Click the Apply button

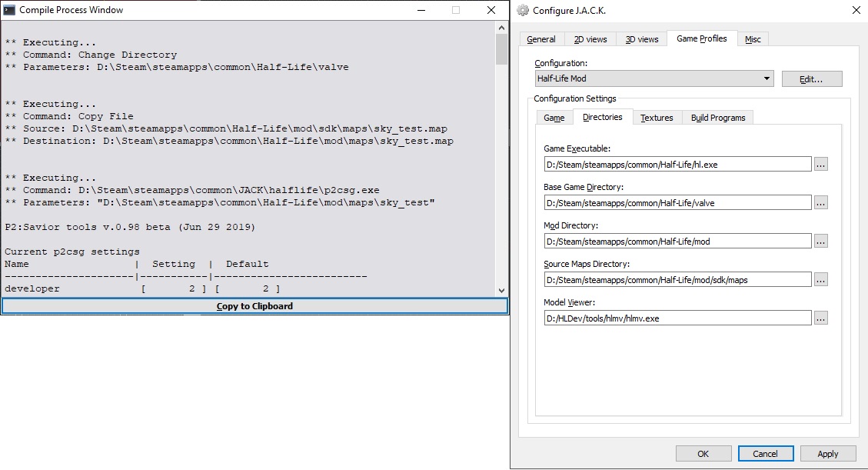(827, 454)
